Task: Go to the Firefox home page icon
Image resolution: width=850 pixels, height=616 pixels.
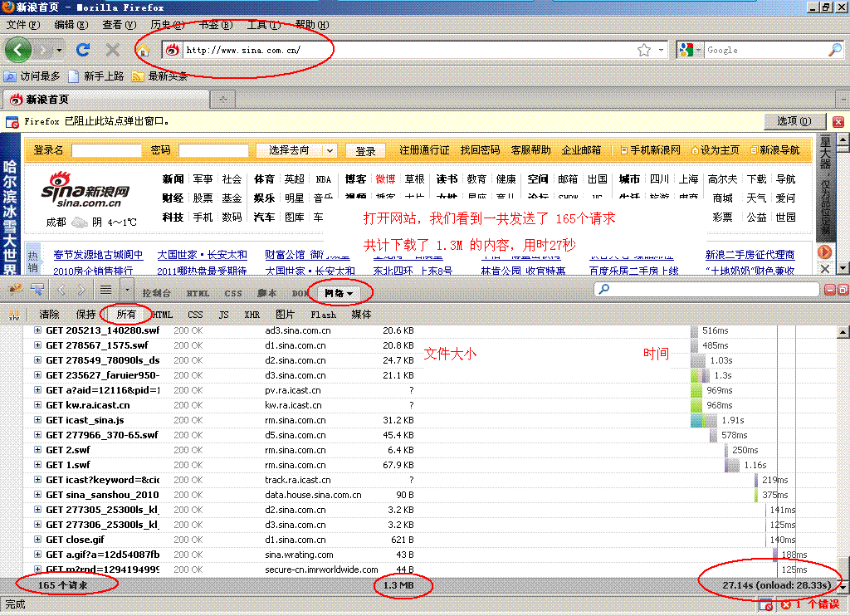Action: click(x=144, y=51)
